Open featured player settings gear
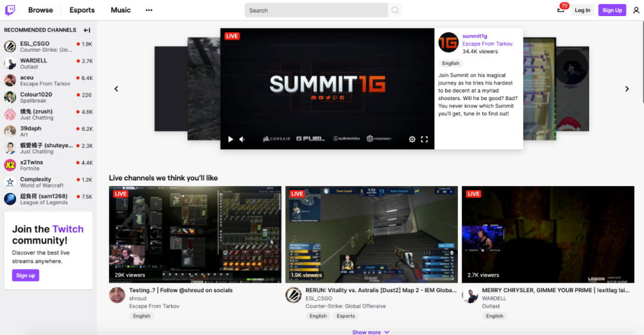 pyautogui.click(x=412, y=139)
